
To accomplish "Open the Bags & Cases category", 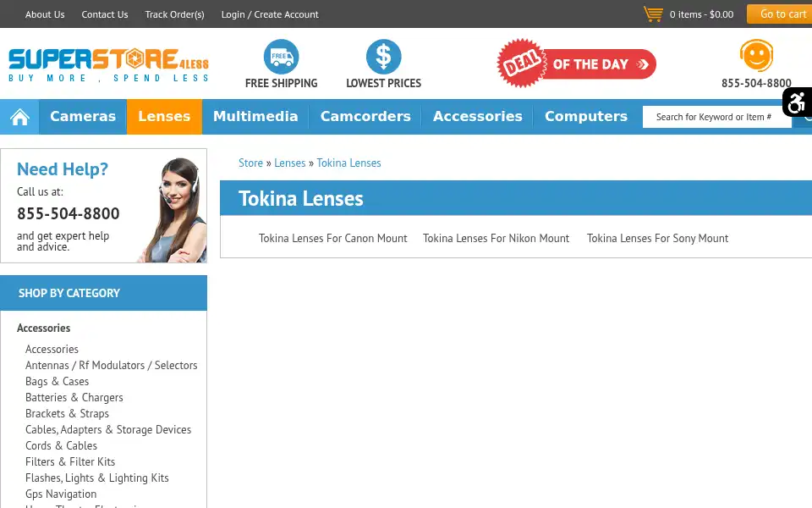I will pyautogui.click(x=57, y=382).
